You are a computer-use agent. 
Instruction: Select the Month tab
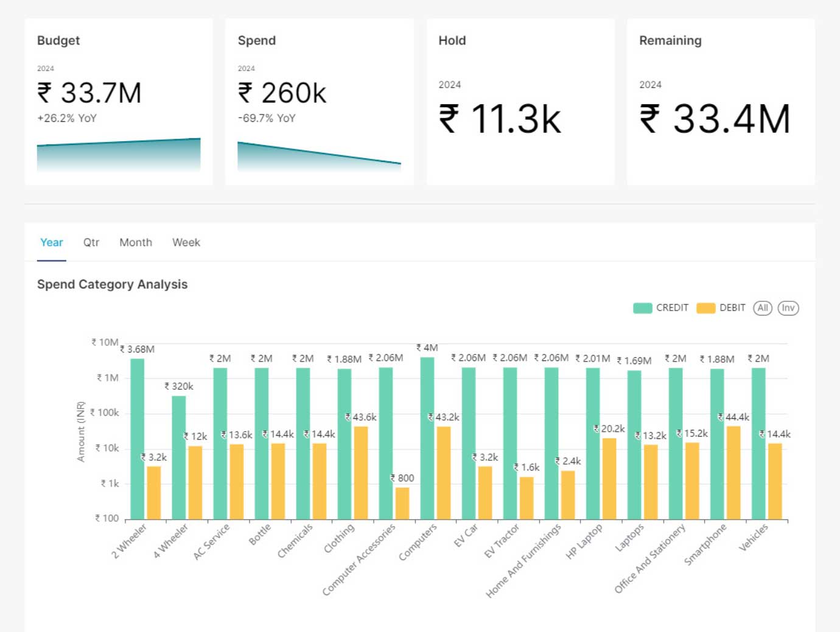(x=135, y=242)
